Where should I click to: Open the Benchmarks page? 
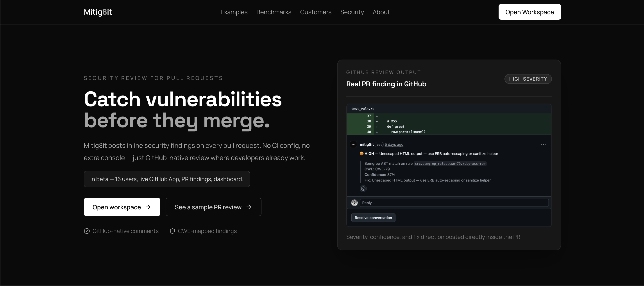pyautogui.click(x=274, y=12)
